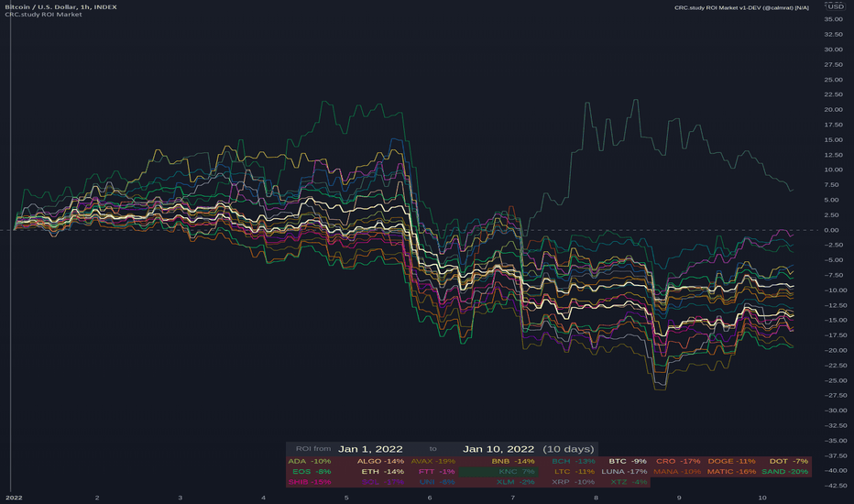
Task: Click the Jan 1, 2022 start date
Action: coord(370,449)
